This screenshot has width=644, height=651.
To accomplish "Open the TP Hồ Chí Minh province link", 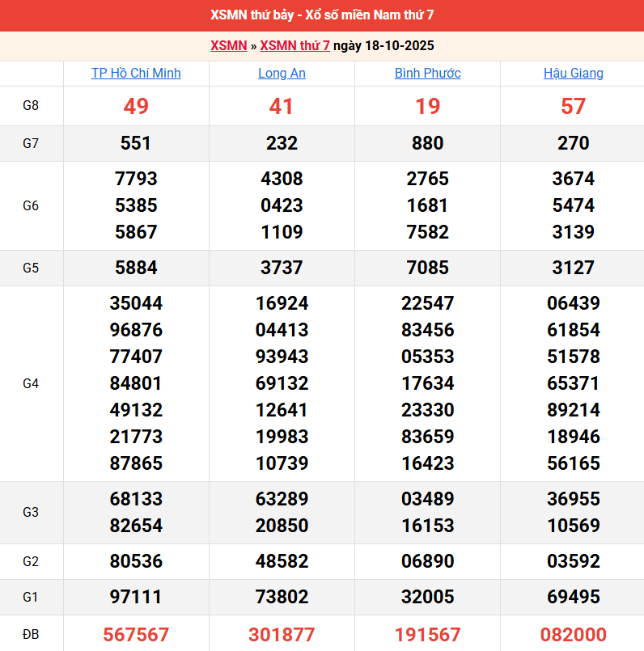I will 136,74.
